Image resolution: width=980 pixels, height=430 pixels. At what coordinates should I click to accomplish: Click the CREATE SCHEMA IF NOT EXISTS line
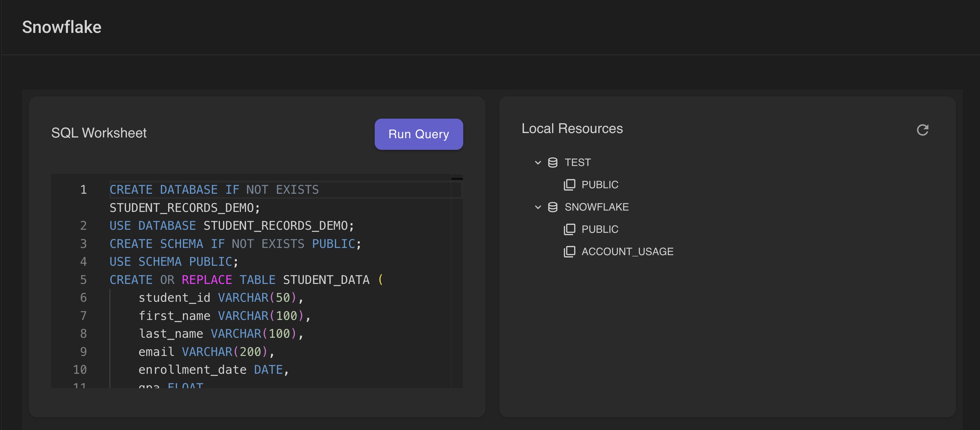[235, 244]
